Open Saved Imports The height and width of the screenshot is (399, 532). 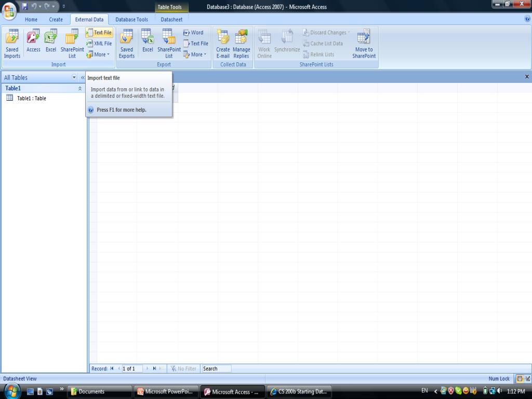[12, 44]
